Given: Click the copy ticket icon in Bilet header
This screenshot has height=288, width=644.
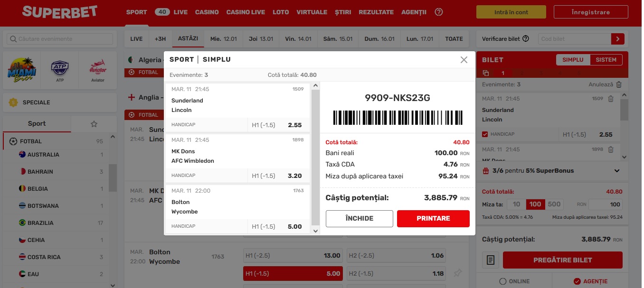Looking at the screenshot, I should 485,73.
